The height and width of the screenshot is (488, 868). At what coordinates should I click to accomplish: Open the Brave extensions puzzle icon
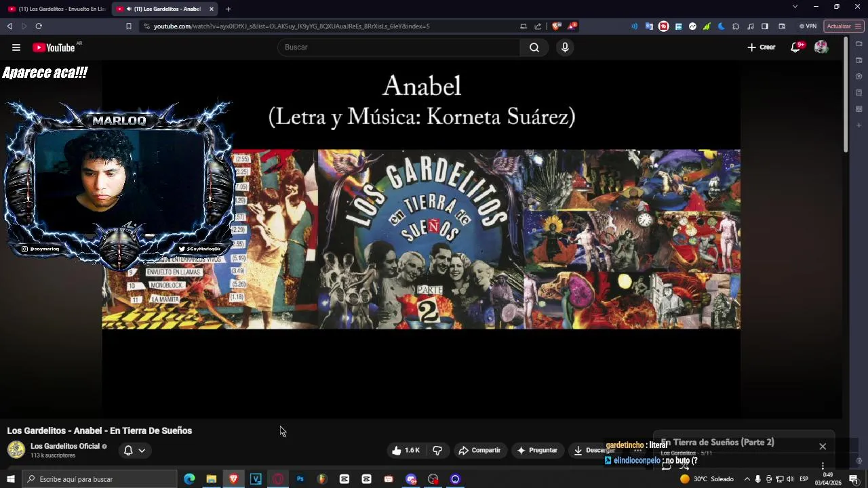click(736, 26)
